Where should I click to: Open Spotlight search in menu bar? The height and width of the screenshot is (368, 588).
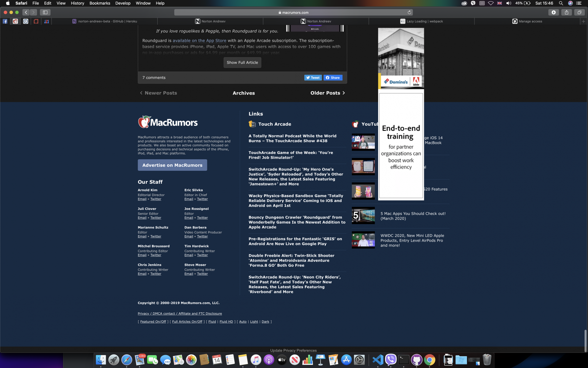(561, 3)
